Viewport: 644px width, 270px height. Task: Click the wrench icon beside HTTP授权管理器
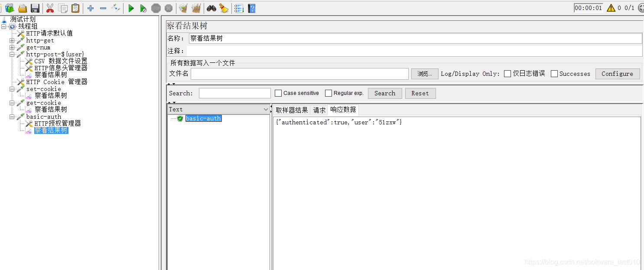(29, 124)
